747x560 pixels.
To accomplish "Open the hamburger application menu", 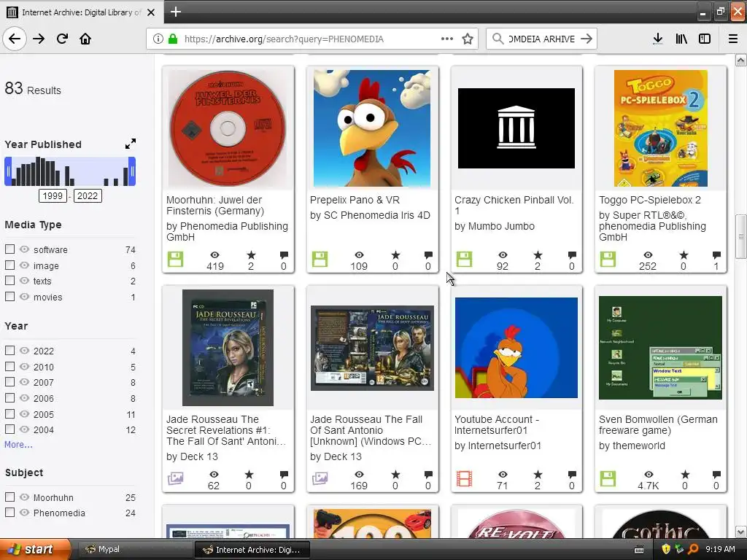I will coord(732,39).
